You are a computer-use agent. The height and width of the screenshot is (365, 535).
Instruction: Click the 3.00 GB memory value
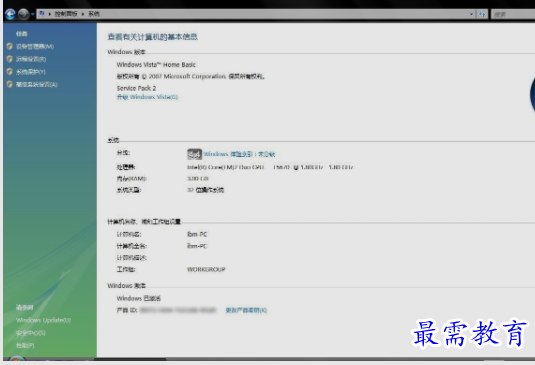(198, 178)
